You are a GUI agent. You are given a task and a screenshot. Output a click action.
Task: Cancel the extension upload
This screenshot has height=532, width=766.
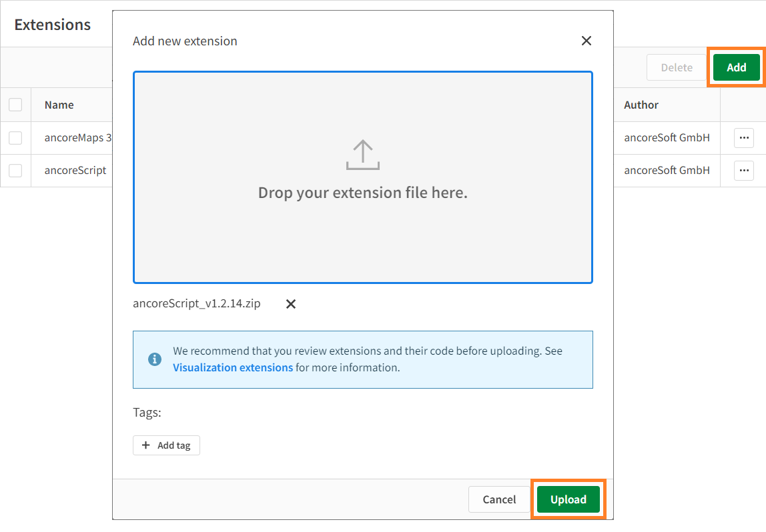click(x=499, y=499)
